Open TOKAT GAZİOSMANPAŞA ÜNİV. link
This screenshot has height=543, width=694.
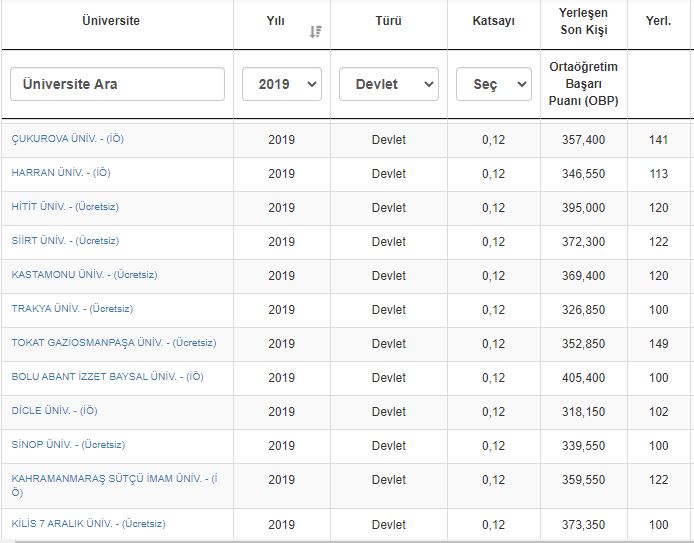tap(114, 343)
